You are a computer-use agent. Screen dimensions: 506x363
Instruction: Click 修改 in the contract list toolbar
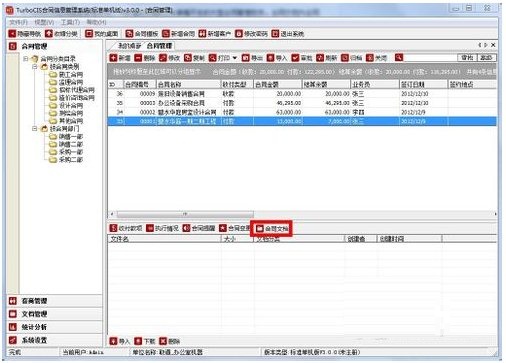coord(170,58)
